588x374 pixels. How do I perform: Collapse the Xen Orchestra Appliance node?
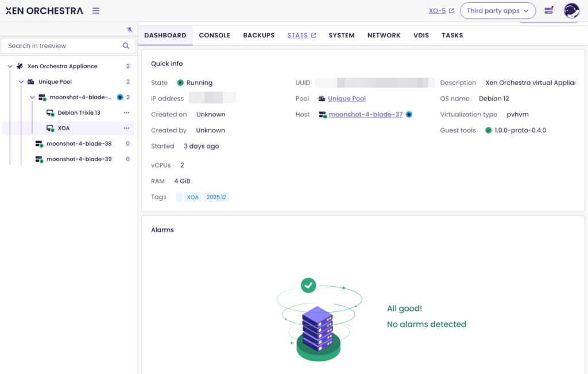[x=10, y=67]
